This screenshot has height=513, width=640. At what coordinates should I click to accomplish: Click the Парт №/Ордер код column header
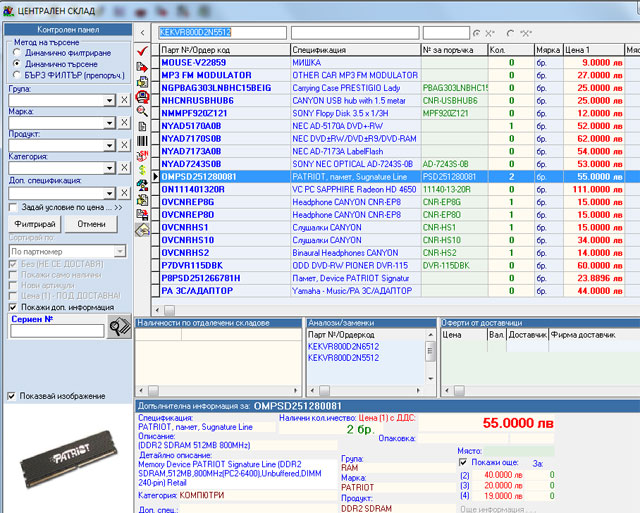pos(224,50)
